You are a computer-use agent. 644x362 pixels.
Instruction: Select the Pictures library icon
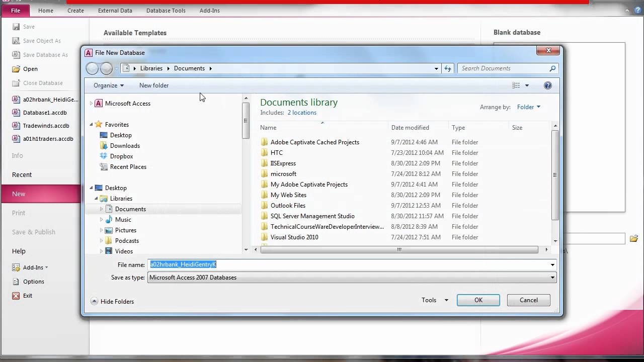click(x=109, y=230)
